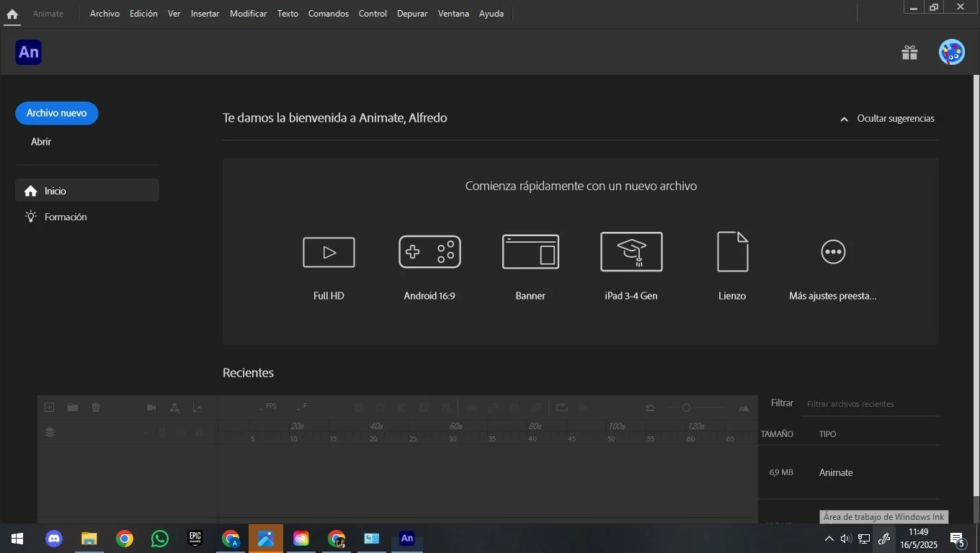Open the Depurar menu

(x=412, y=14)
